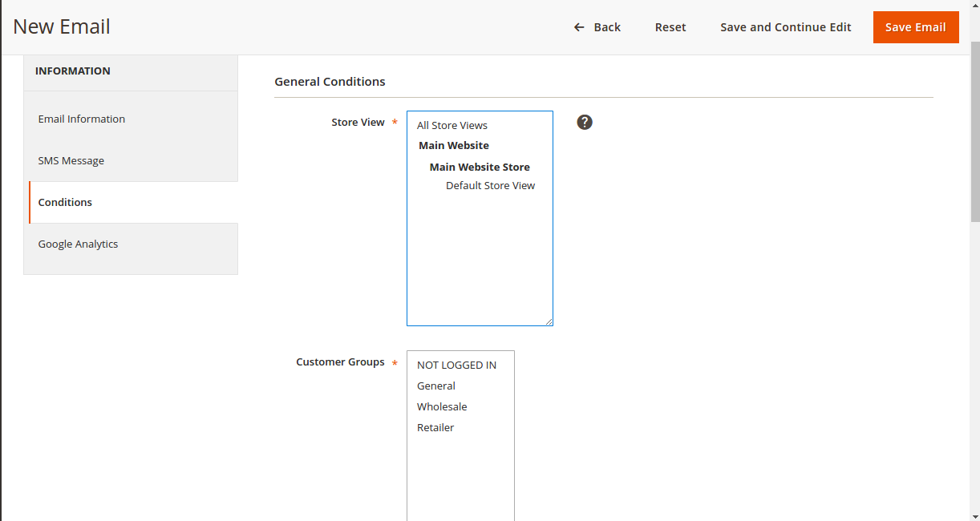
Task: Click the INFORMATION sidebar header
Action: [73, 71]
